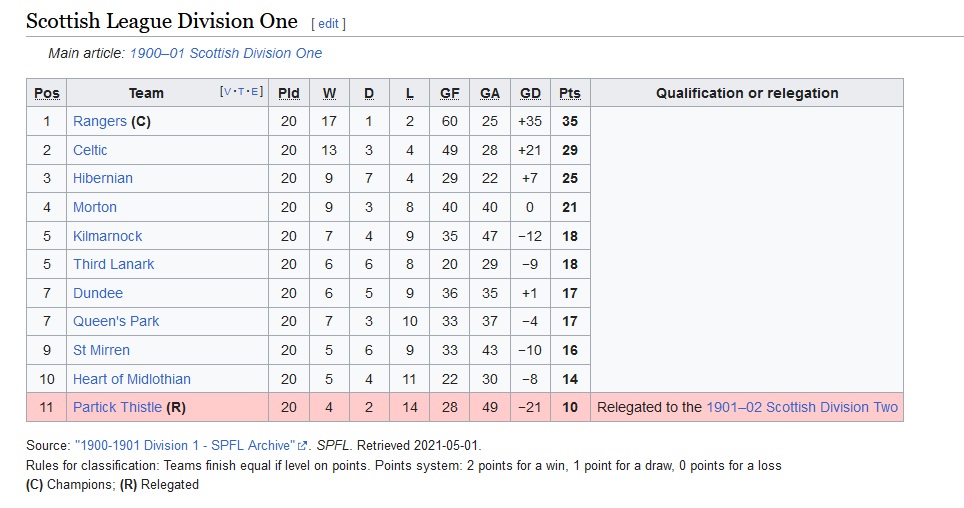Viewport: 964px width, 508px height.
Task: Open the 1900–01 Scottish Division One main article
Action: (x=226, y=54)
